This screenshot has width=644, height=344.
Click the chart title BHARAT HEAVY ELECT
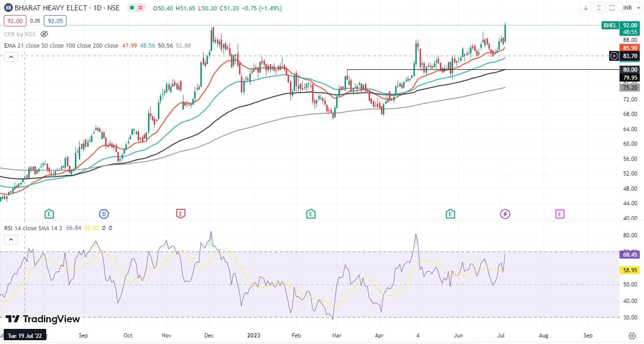(51, 8)
